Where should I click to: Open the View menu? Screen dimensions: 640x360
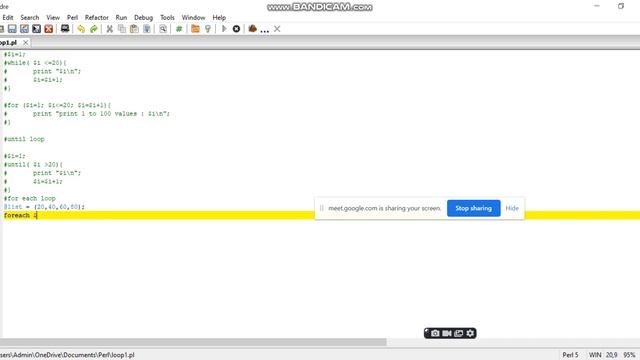coord(53,18)
